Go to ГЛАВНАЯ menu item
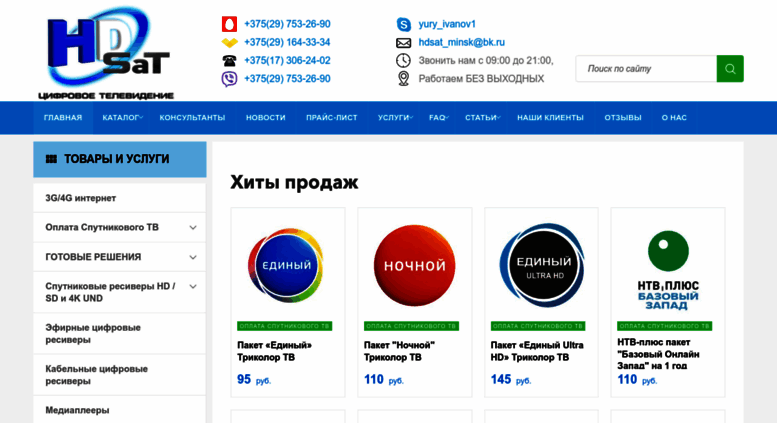777x423 pixels. tap(63, 118)
